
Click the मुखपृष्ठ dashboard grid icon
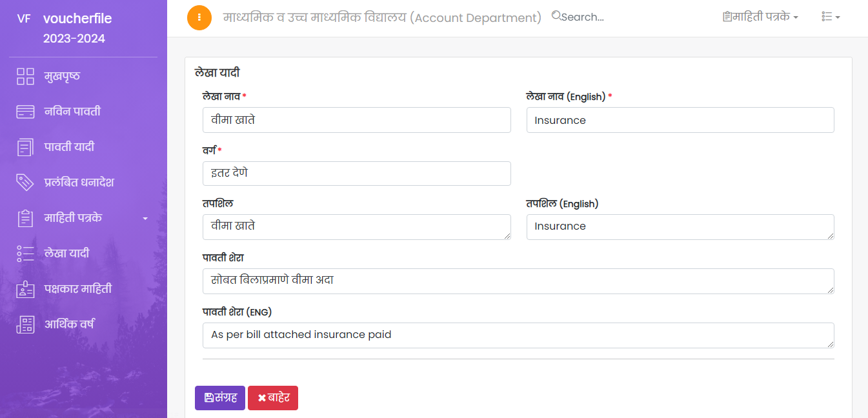25,76
